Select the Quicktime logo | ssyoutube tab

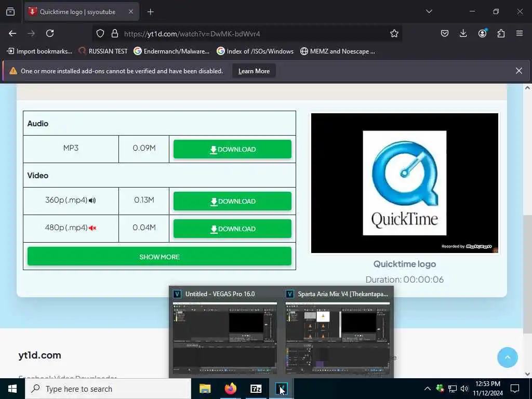pyautogui.click(x=82, y=12)
